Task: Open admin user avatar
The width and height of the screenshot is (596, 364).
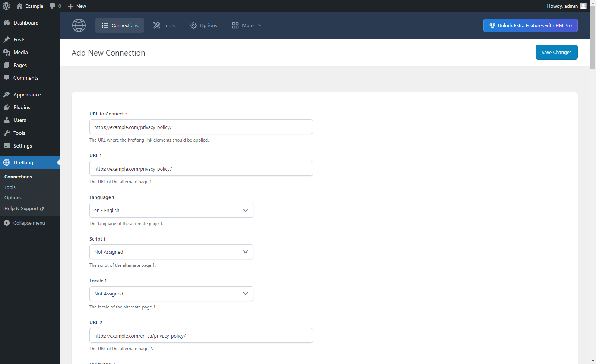Action: 583,6
